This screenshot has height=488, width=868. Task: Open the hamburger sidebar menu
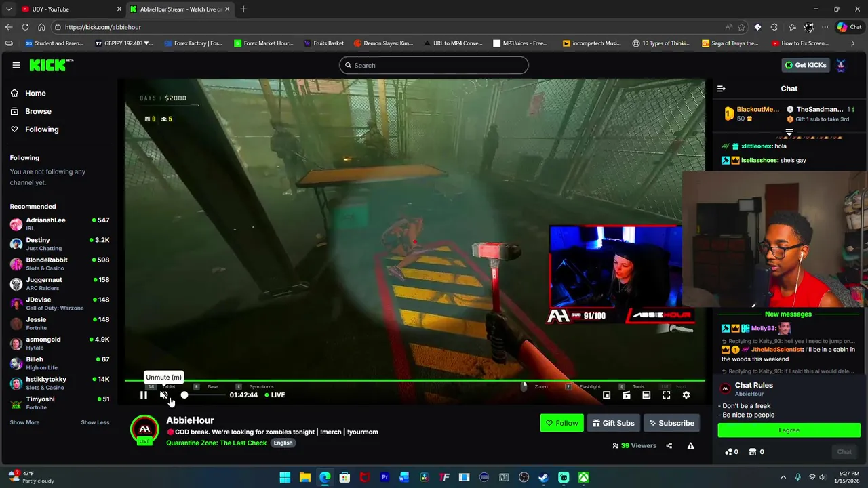point(16,65)
